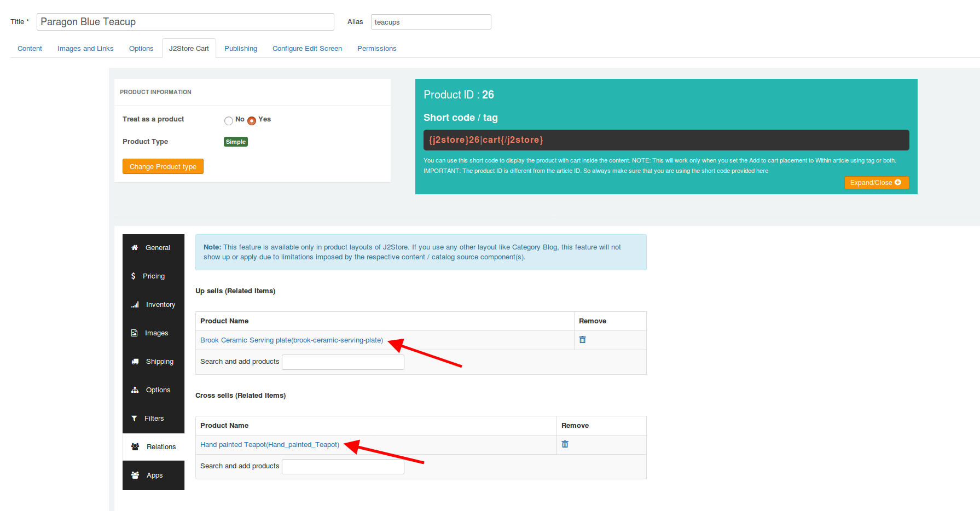980x511 pixels.
Task: Open the Pricing panel
Action: [154, 276]
